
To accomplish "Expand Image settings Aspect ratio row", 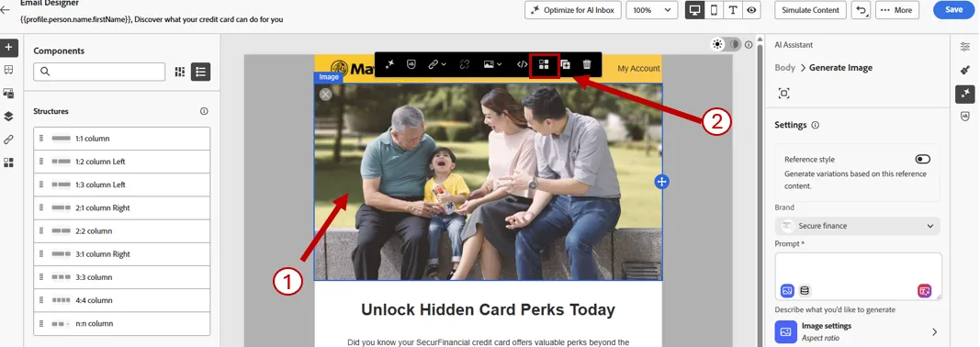I will [858, 332].
